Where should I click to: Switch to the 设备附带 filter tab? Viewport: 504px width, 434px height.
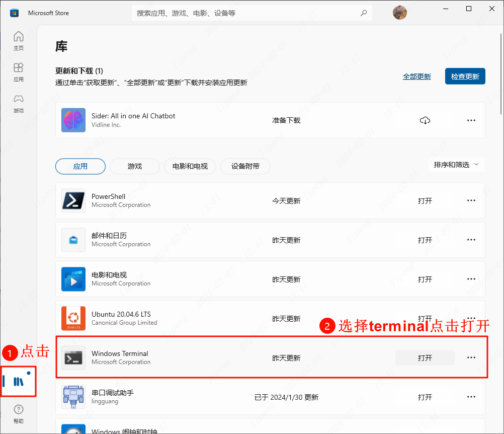pyautogui.click(x=245, y=166)
